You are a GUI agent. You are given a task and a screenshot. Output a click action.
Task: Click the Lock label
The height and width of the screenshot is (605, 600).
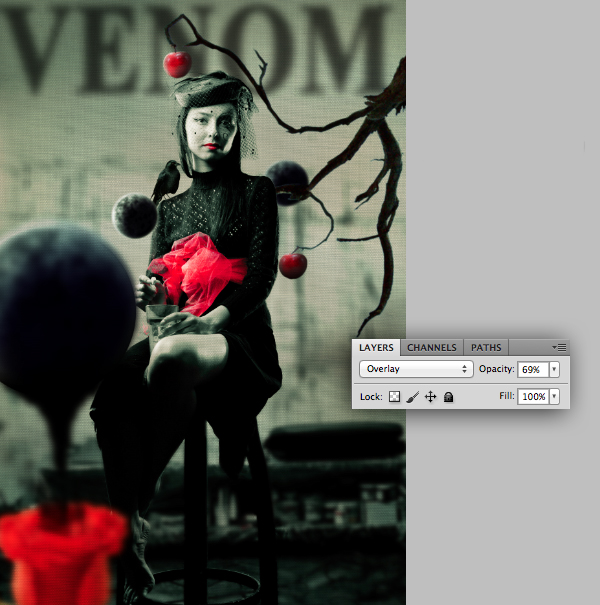click(x=371, y=397)
